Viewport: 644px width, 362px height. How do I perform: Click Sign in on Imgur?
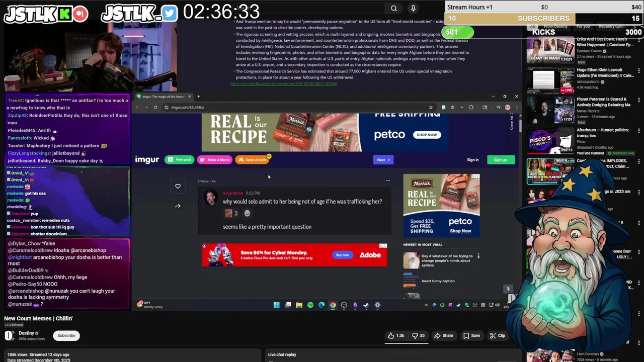473,160
